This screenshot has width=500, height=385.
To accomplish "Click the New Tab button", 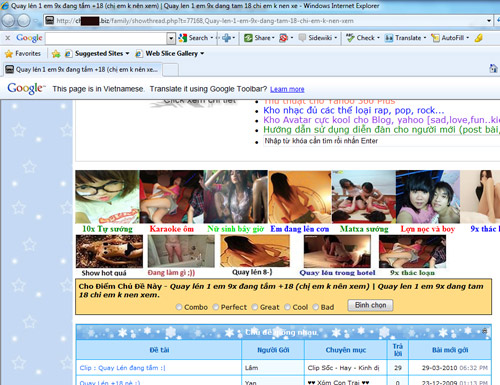I will [170, 70].
